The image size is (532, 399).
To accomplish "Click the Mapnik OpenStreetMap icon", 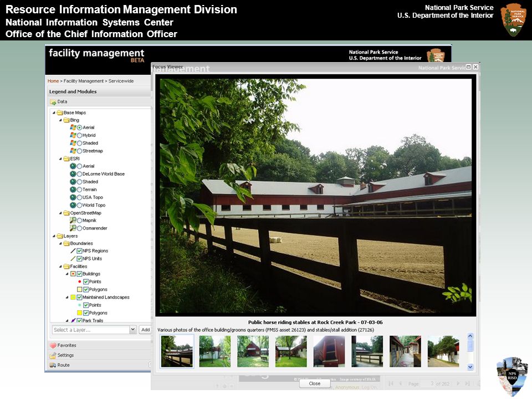I will tap(73, 220).
